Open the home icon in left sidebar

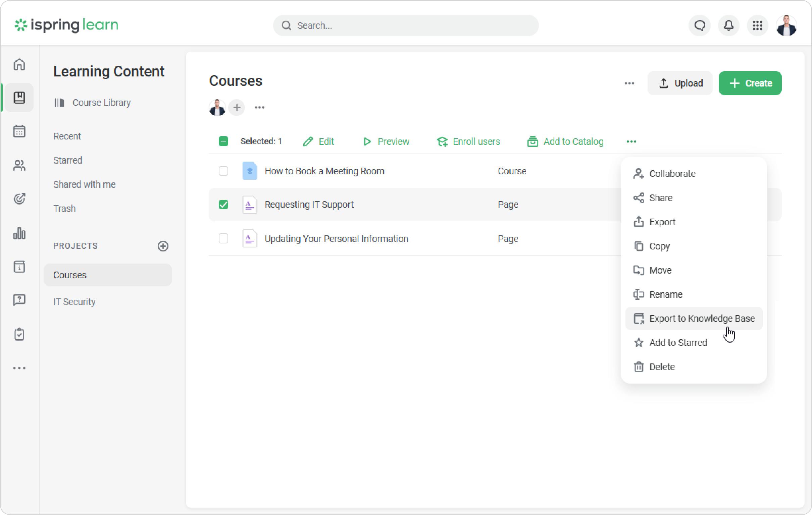(19, 64)
